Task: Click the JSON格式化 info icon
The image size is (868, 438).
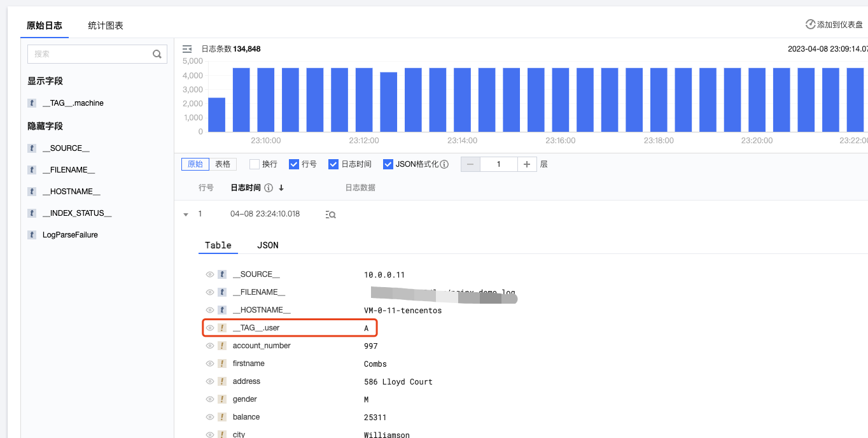Action: (x=444, y=164)
